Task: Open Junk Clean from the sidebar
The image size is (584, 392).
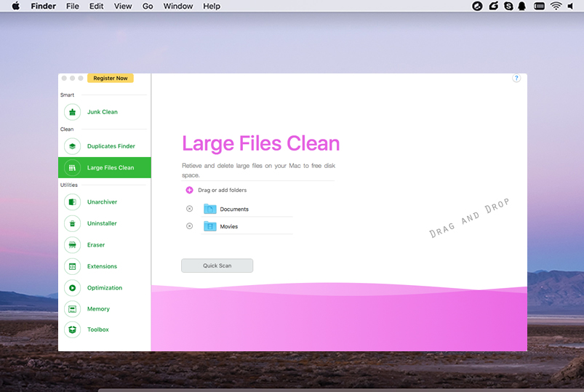Action: coord(102,112)
